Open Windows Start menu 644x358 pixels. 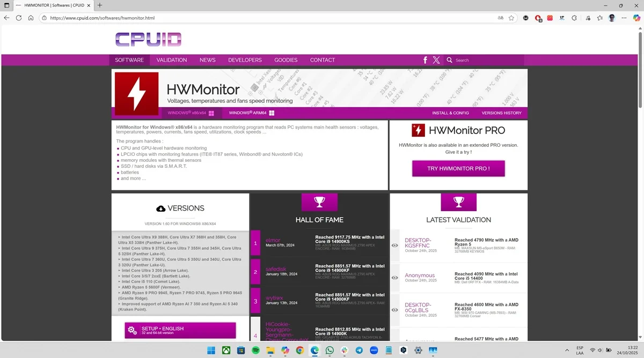(211, 350)
